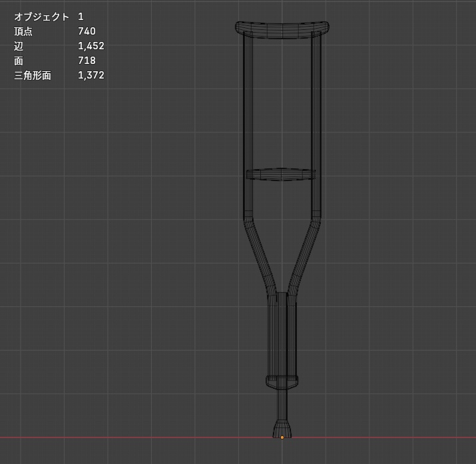Click the 頂点 vertex count label
The height and width of the screenshot is (464, 476).
23,31
